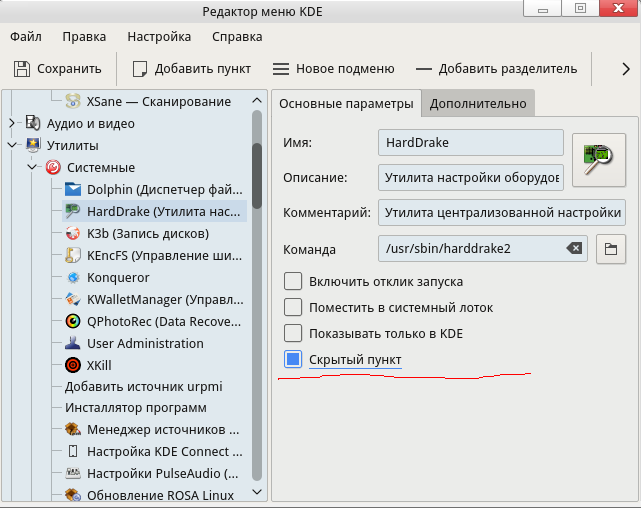This screenshot has width=641, height=508.
Task: Expand the Audio and Video category
Action: click(x=12, y=123)
